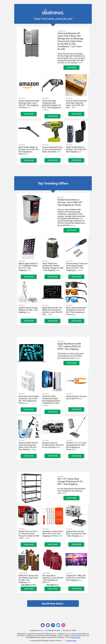Open the Twitter icon in footer
The width and height of the screenshot is (106, 644).
pos(58,625)
